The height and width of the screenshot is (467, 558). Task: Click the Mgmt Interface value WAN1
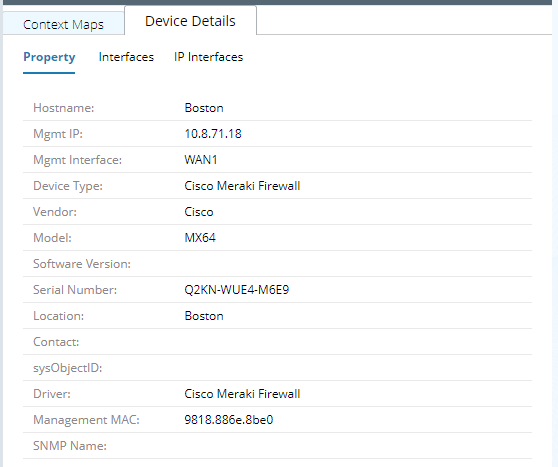(x=201, y=160)
